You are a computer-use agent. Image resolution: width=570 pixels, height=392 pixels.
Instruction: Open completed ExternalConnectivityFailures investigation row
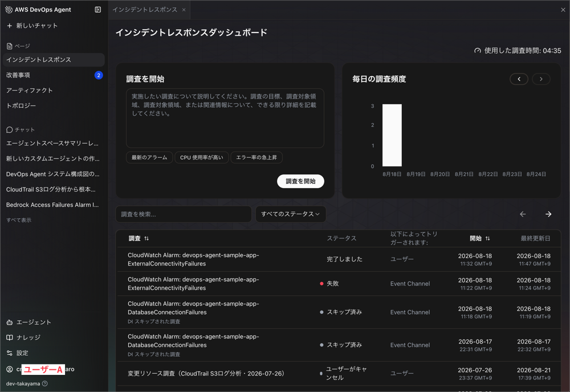pyautogui.click(x=339, y=259)
